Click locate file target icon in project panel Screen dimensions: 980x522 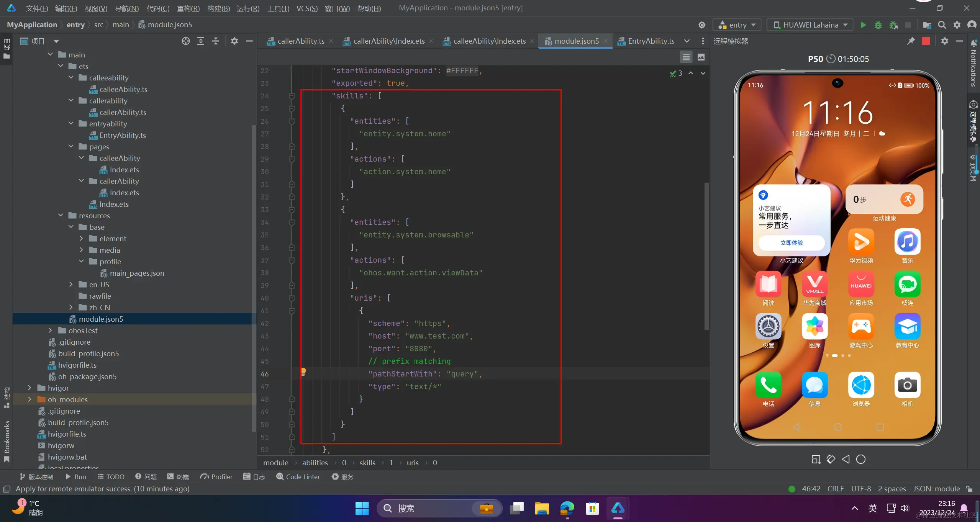coord(186,41)
